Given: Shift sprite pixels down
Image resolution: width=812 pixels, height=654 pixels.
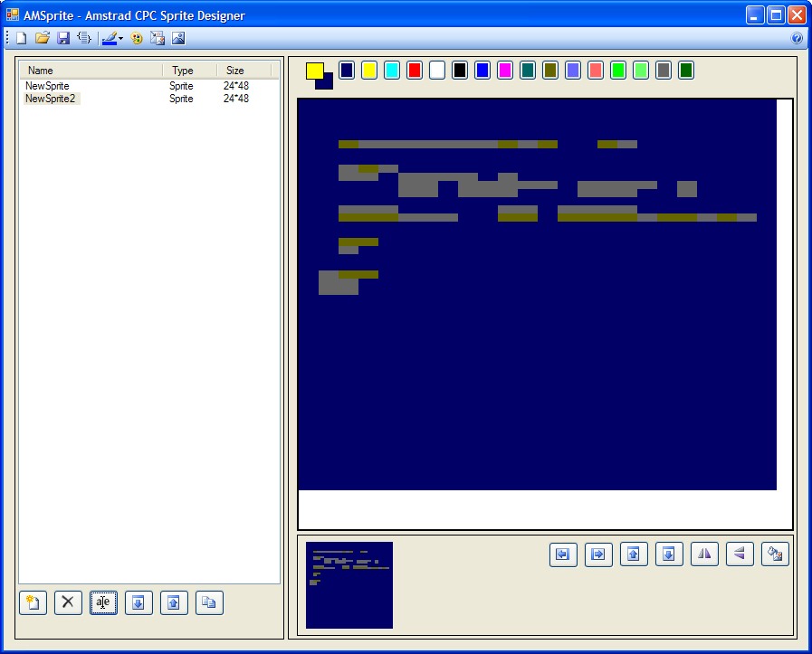Looking at the screenshot, I should (669, 554).
